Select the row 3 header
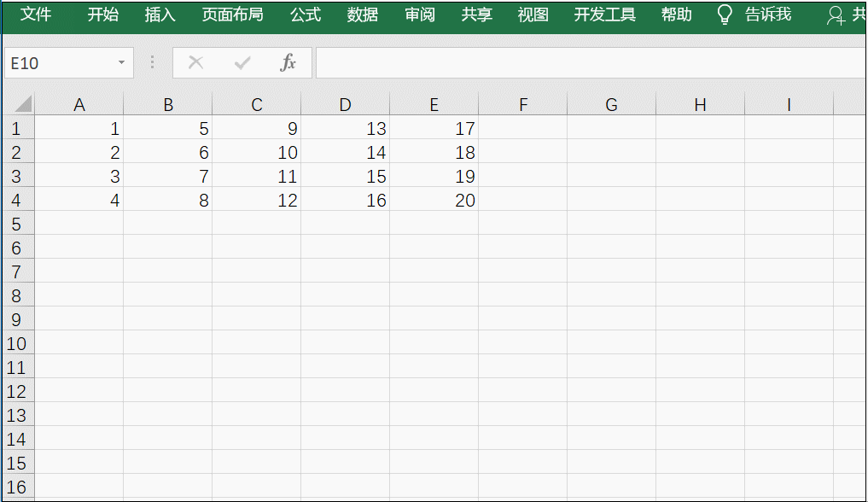 point(18,176)
